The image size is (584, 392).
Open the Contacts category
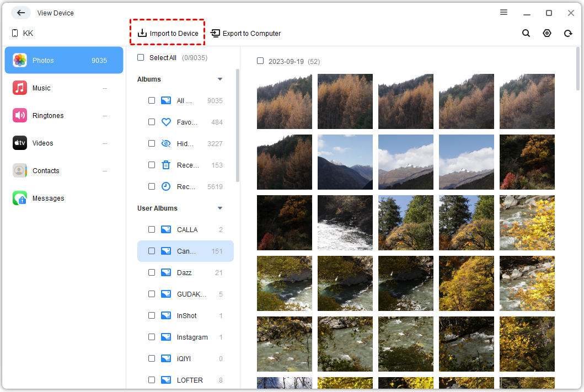(64, 170)
